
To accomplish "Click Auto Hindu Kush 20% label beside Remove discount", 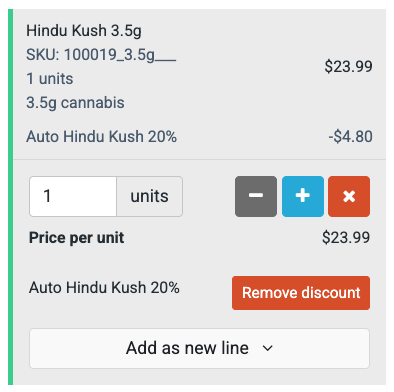I will click(x=104, y=288).
